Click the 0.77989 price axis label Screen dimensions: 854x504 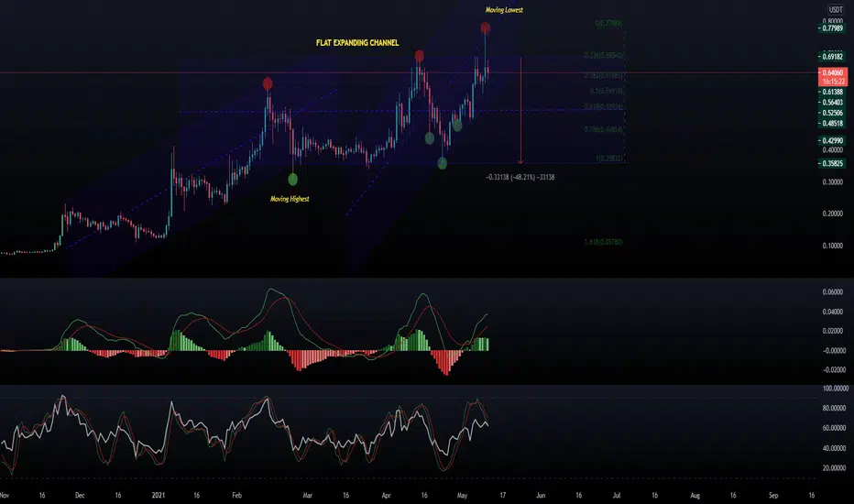tap(832, 28)
